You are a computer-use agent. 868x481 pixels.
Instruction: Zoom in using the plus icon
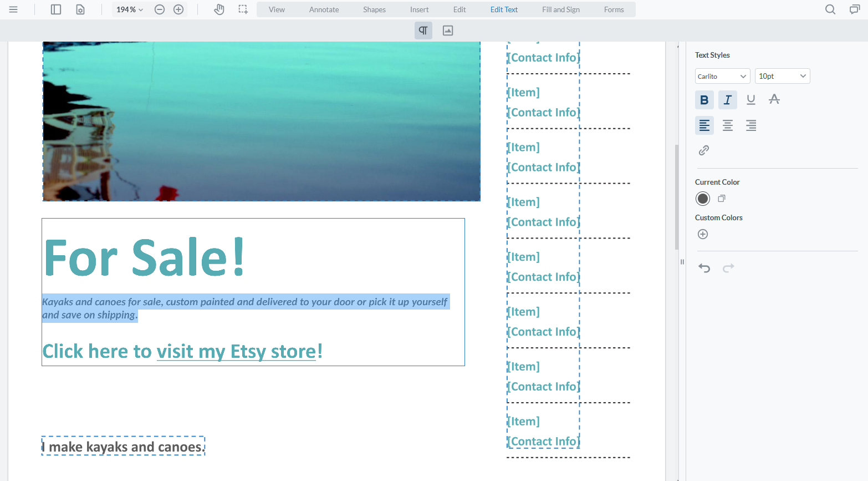[178, 9]
